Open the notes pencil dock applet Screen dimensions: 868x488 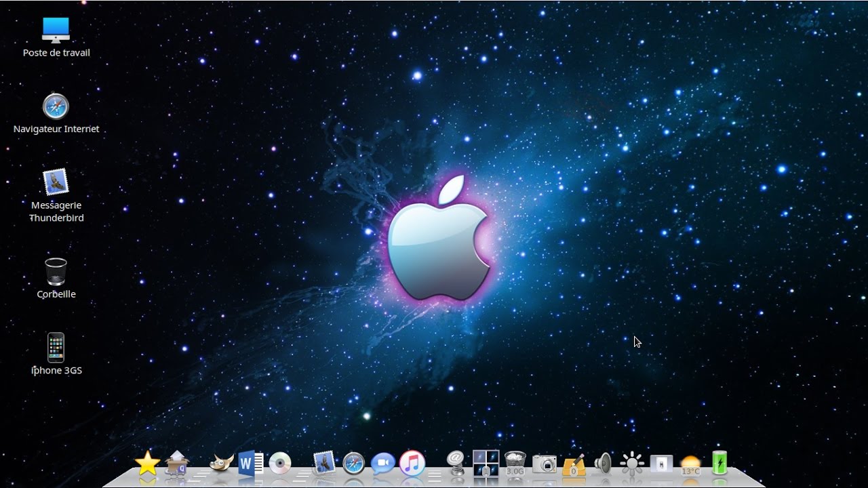(574, 464)
